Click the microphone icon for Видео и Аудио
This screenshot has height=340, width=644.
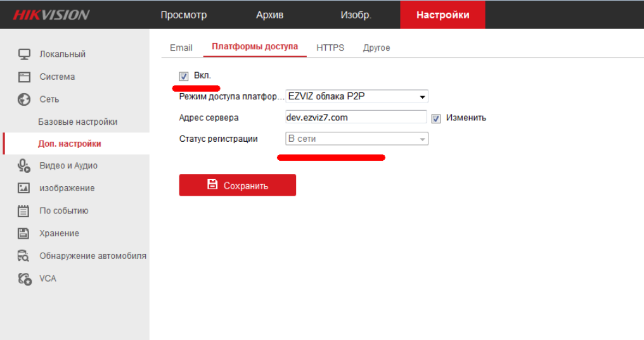point(24,166)
